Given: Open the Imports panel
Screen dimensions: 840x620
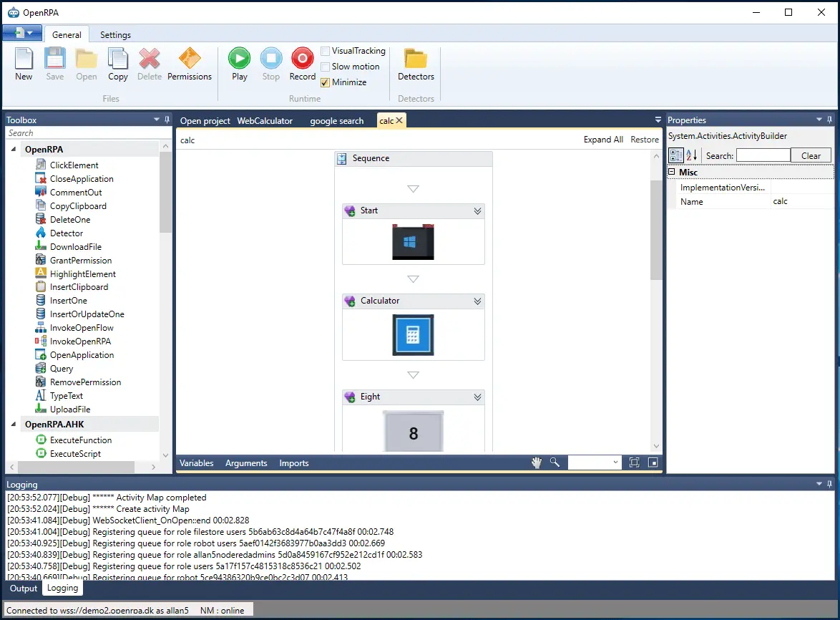Looking at the screenshot, I should click(293, 463).
